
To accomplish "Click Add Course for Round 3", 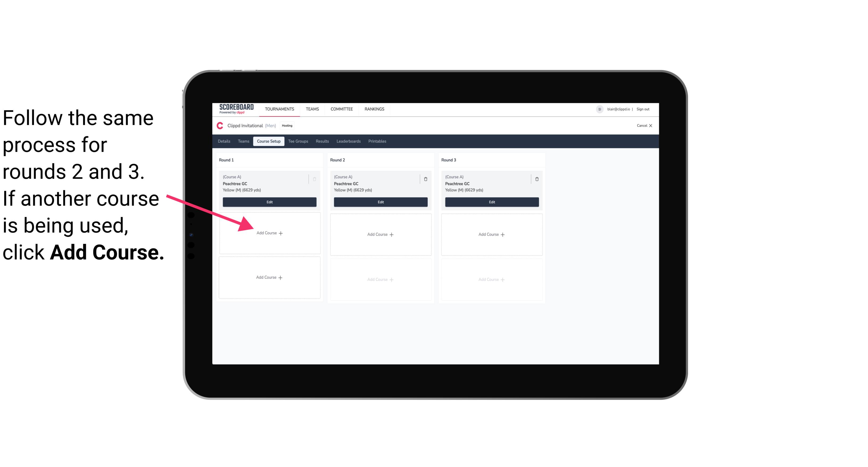I will [x=491, y=234].
